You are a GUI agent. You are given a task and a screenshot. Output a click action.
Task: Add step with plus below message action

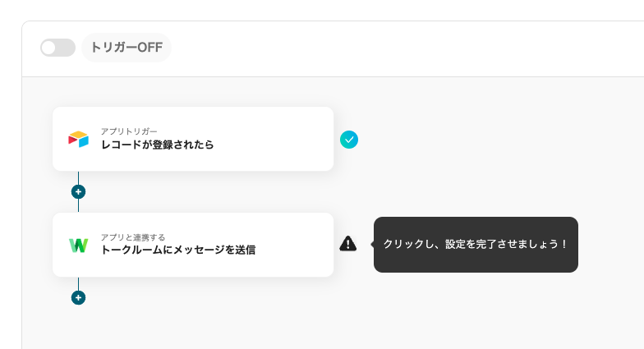[78, 297]
